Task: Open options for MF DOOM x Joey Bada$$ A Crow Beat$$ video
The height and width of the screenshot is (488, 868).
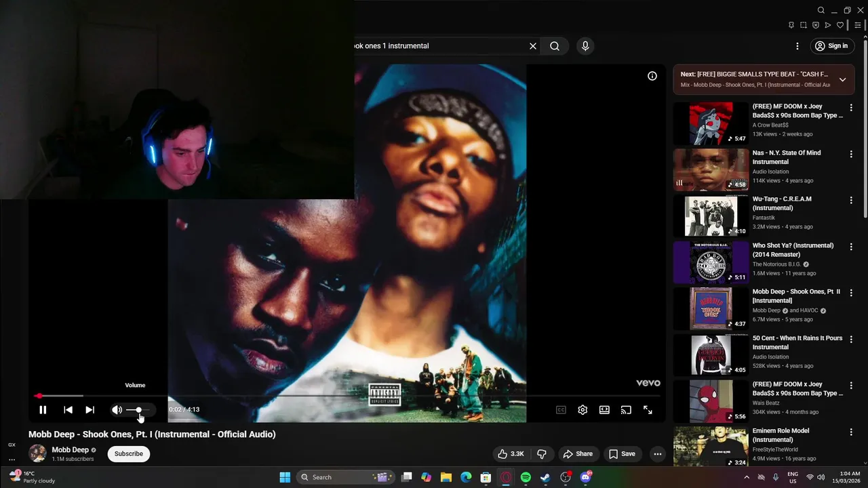Action: [851, 107]
